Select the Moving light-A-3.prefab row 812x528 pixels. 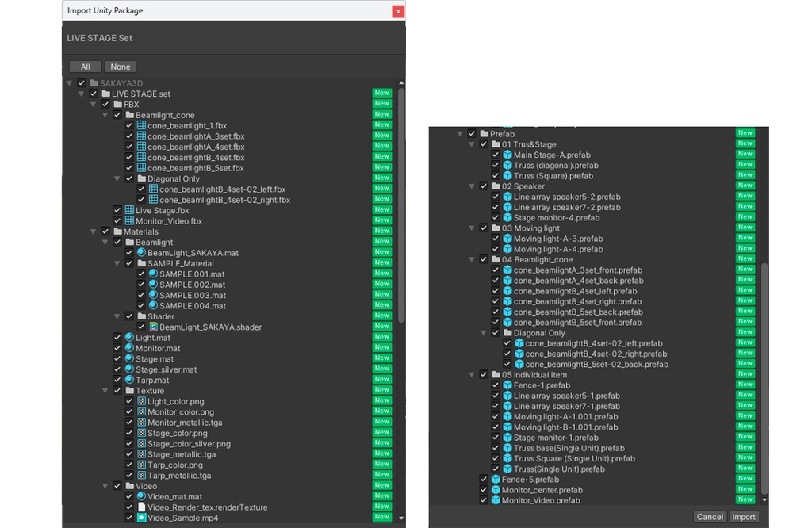(x=599, y=239)
